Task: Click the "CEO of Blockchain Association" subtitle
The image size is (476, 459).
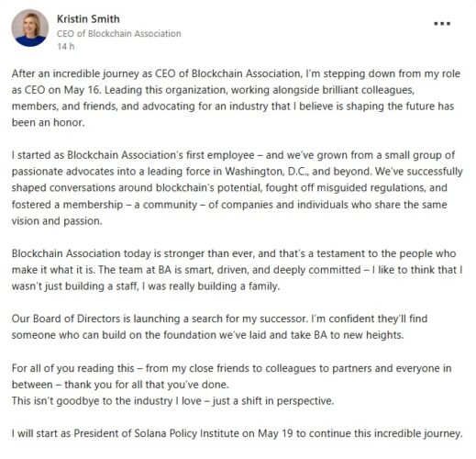Action: point(119,33)
